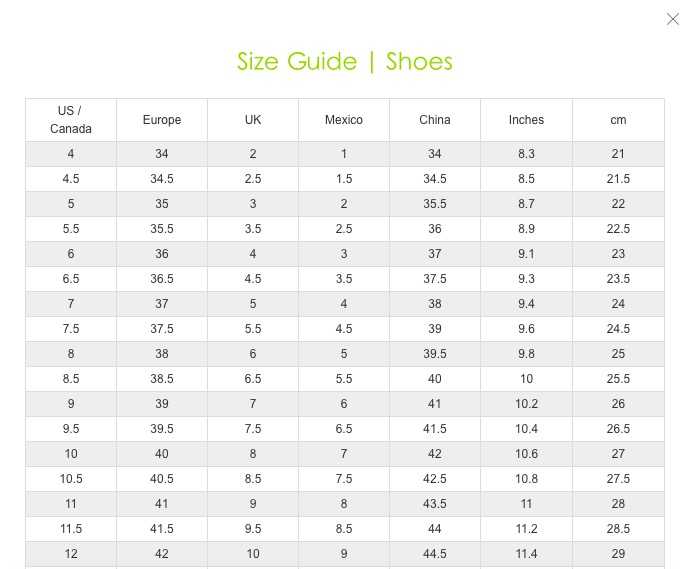The height and width of the screenshot is (569, 684).
Task: Select the 11.4 inches cell
Action: [x=526, y=554]
